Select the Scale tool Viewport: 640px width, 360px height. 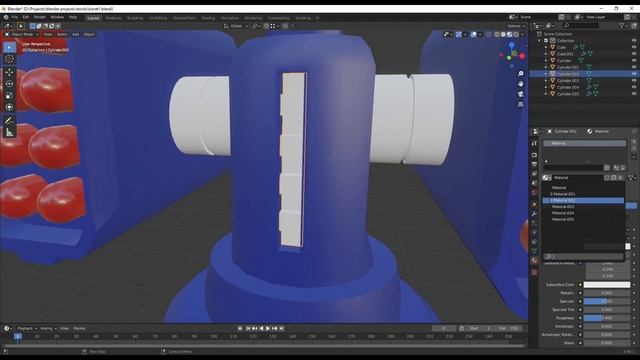coord(9,96)
